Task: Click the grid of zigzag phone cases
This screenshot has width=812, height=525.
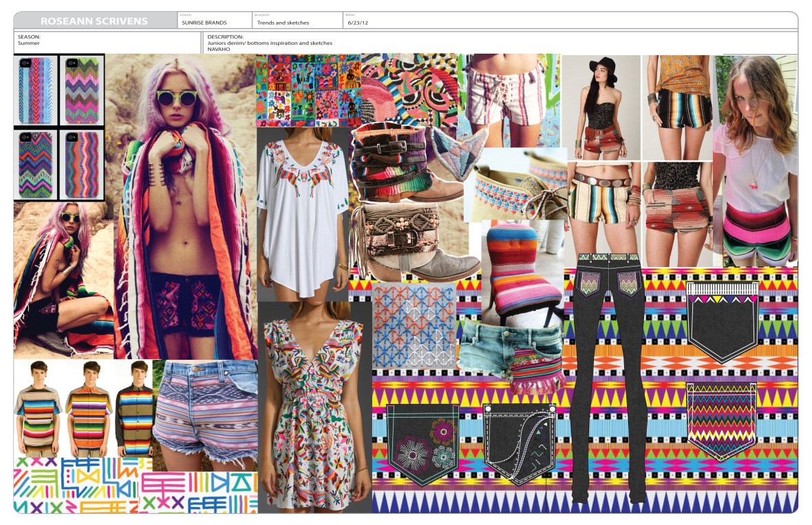Action: tap(58, 124)
